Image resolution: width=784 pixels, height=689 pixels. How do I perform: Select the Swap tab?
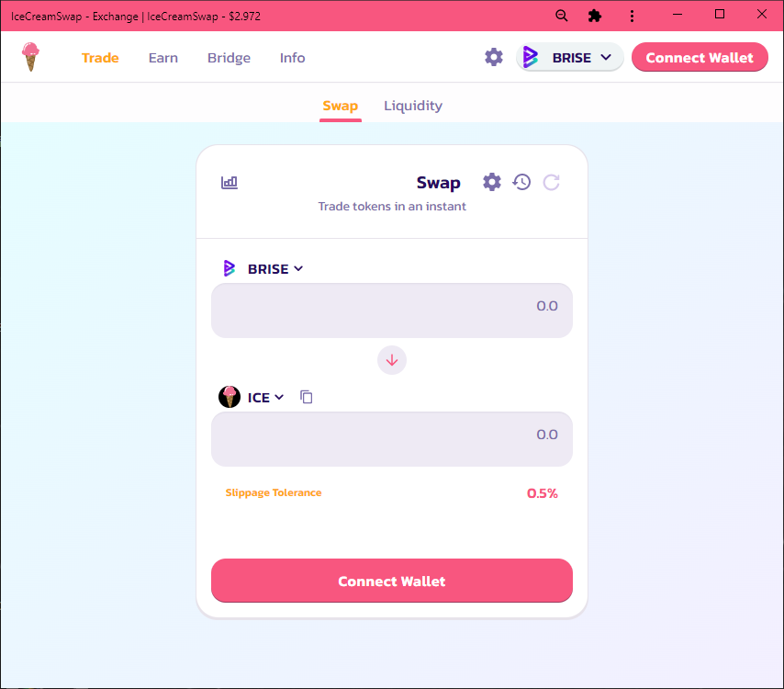tap(340, 106)
